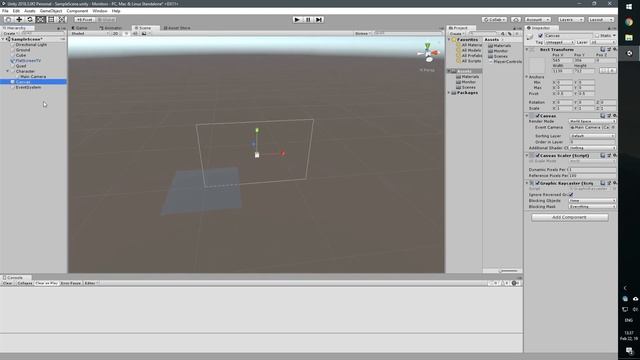Select the combined Transform tool
Screen dimensions: 640x360
[61, 20]
